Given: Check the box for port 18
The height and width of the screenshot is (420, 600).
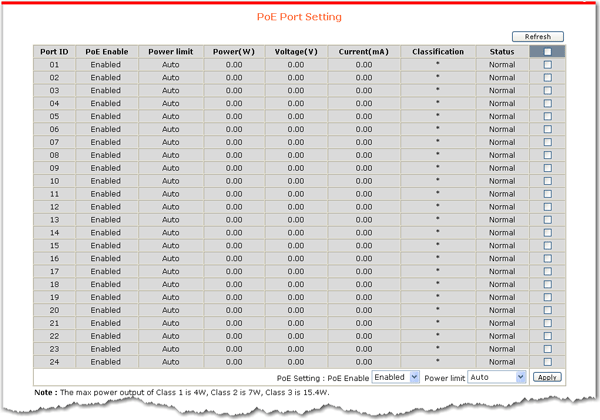Looking at the screenshot, I should [548, 284].
